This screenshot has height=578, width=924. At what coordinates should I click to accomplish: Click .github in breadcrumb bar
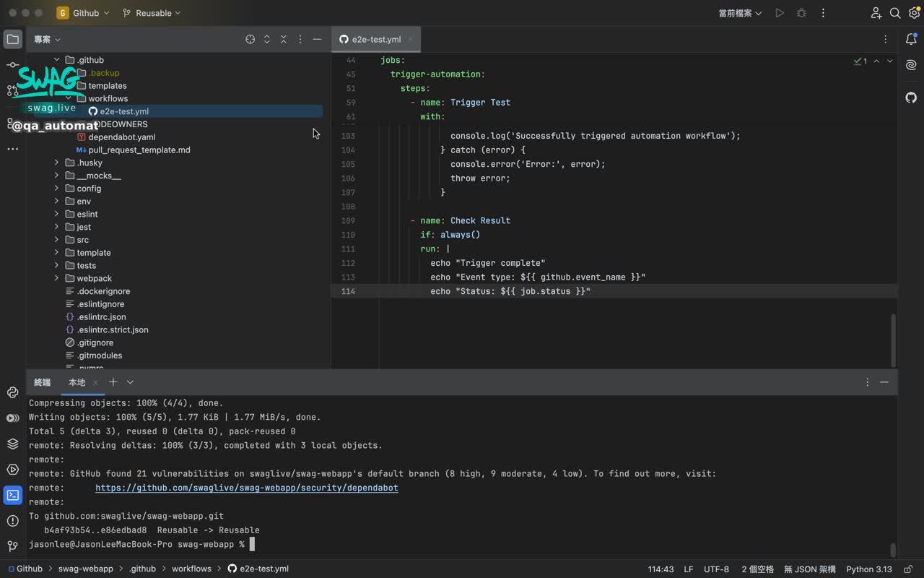[143, 569]
